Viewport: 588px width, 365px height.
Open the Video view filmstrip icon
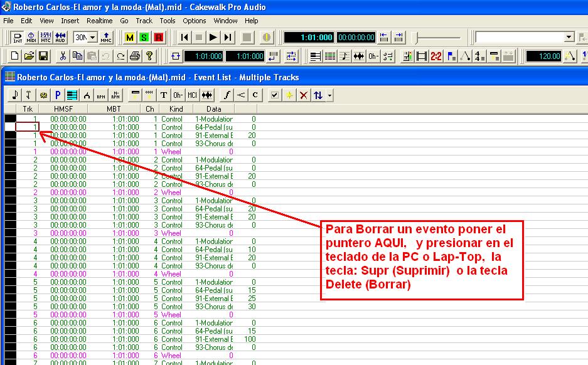pyautogui.click(x=422, y=56)
